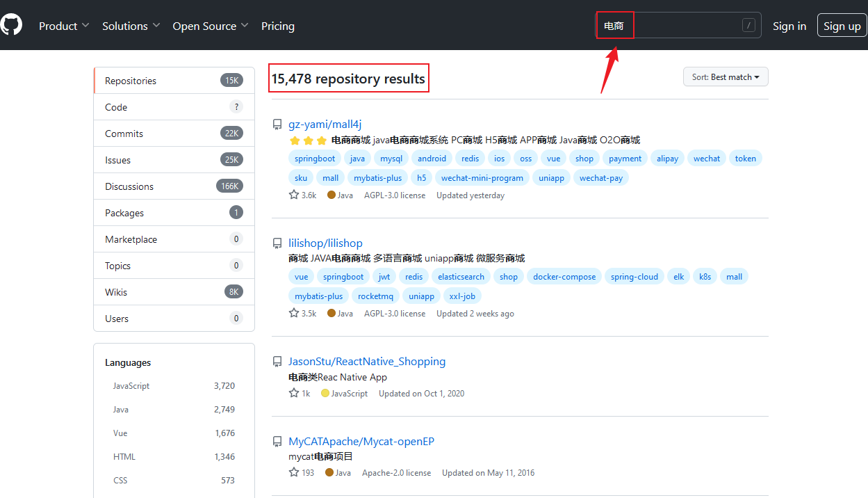Image resolution: width=868 pixels, height=498 pixels.
Task: Expand the Open Source menu
Action: click(211, 26)
